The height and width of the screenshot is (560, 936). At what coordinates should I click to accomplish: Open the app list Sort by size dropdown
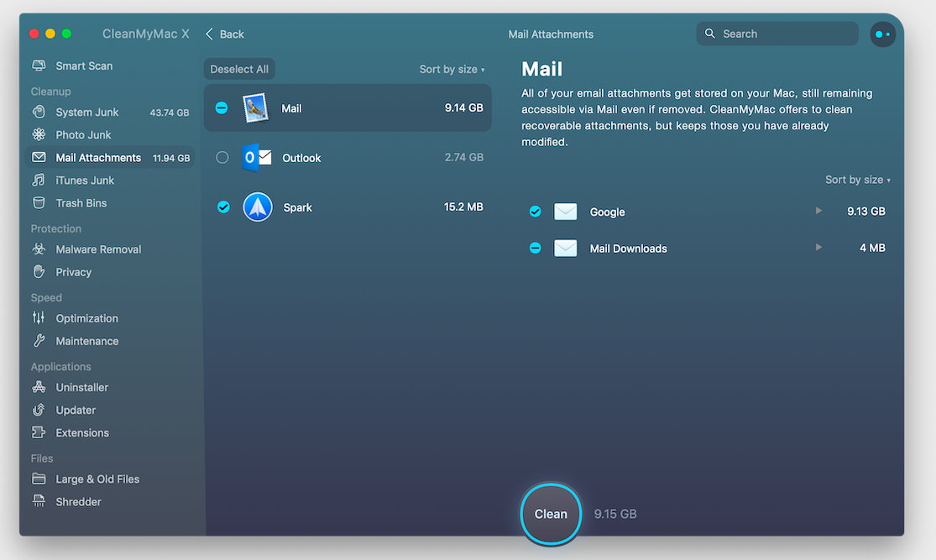coord(452,69)
